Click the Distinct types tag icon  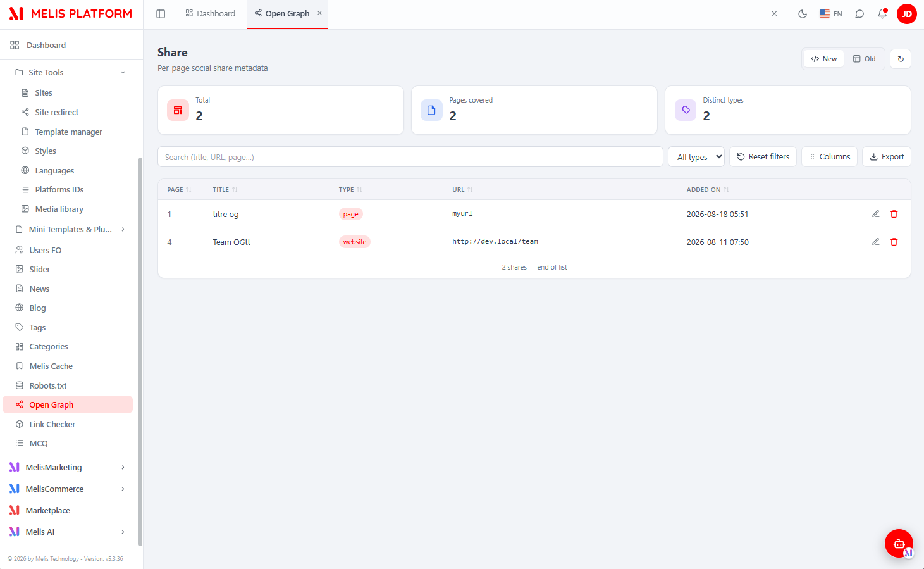pyautogui.click(x=686, y=110)
